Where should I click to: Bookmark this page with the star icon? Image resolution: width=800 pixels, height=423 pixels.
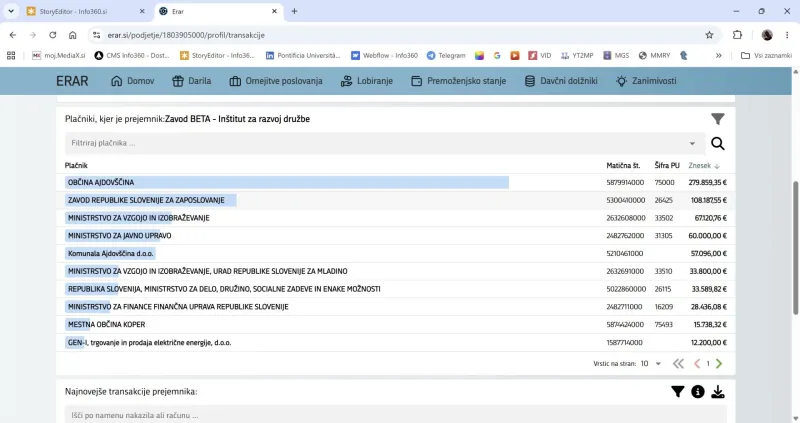pyautogui.click(x=709, y=35)
